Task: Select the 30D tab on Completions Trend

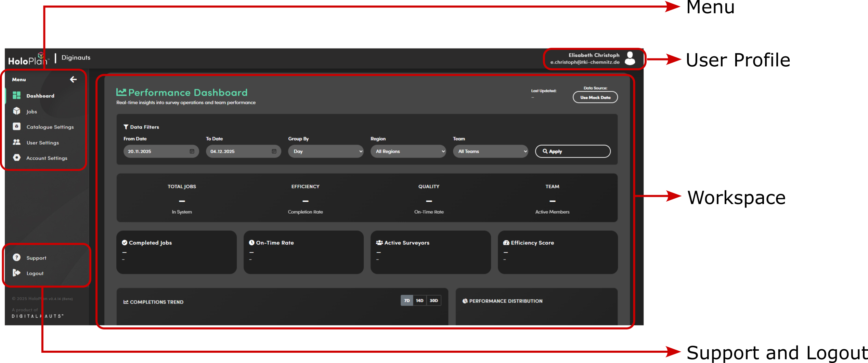Action: click(433, 300)
